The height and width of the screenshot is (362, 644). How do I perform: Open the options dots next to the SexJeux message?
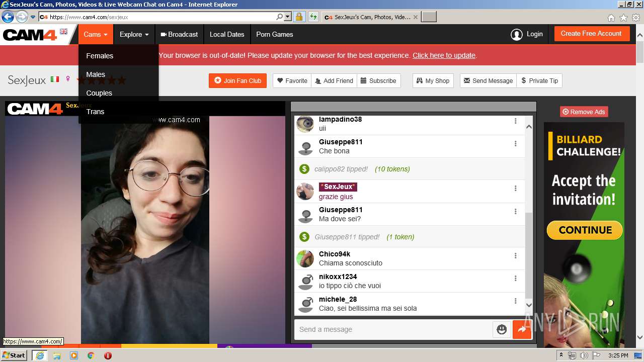click(x=515, y=189)
